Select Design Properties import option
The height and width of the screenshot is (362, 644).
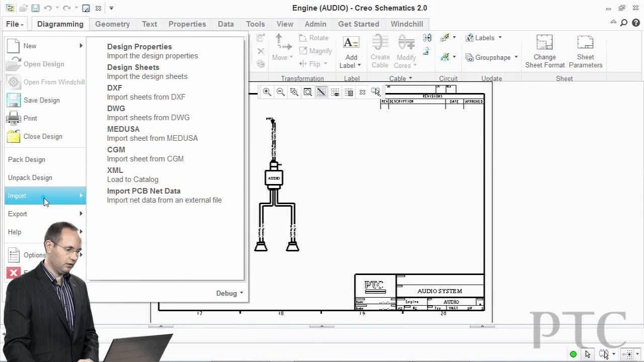(x=152, y=51)
